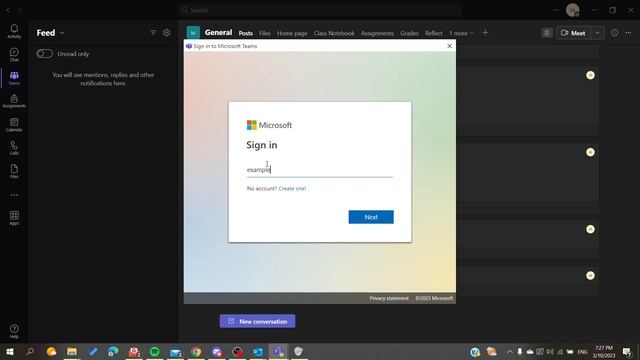
Task: Start a New conversation
Action: point(258,321)
